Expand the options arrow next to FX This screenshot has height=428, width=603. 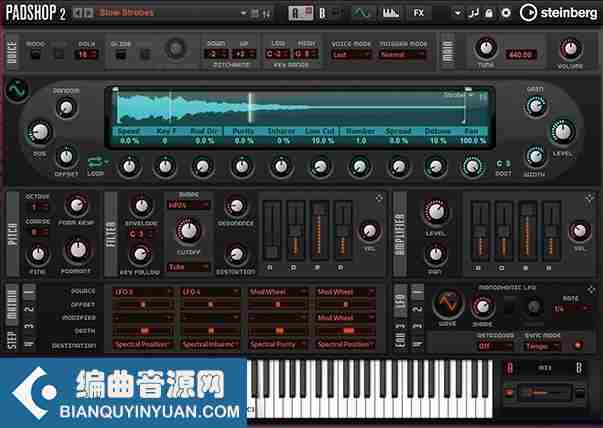(x=457, y=13)
